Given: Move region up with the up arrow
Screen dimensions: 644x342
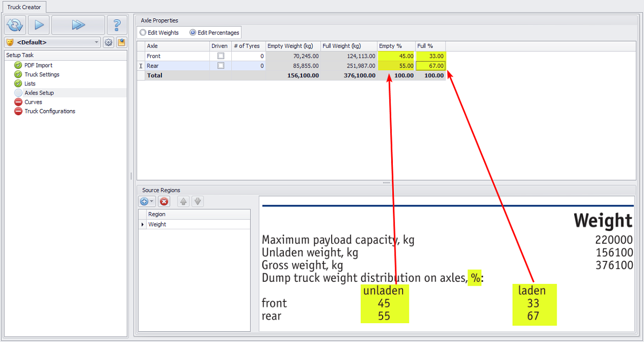Looking at the screenshot, I should click(184, 201).
